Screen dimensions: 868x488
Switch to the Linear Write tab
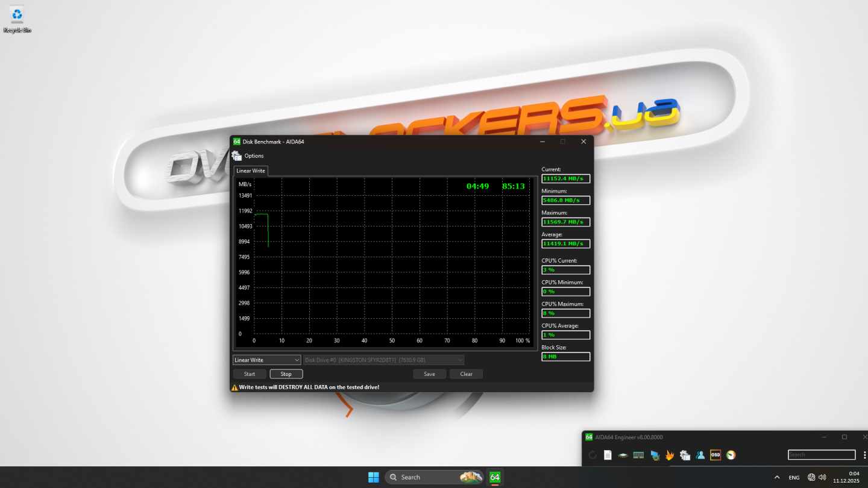pyautogui.click(x=250, y=171)
